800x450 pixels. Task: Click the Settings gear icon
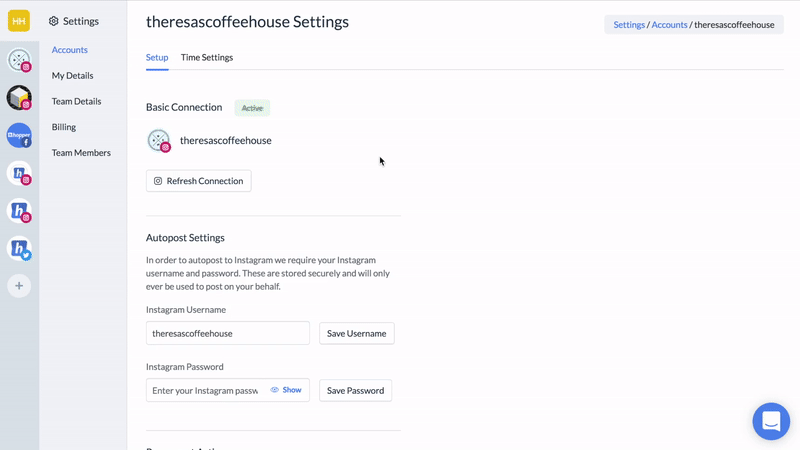(x=54, y=21)
